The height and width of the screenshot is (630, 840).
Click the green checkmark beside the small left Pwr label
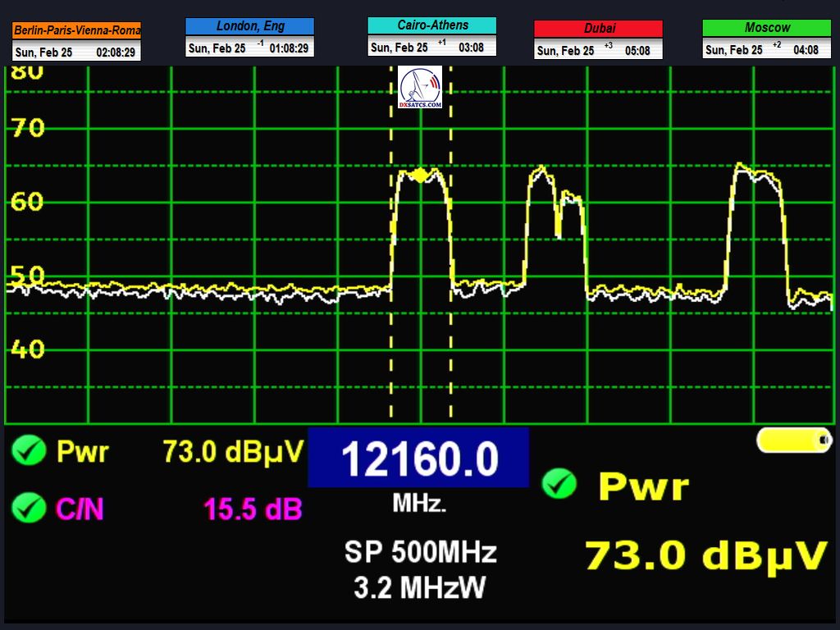(x=29, y=450)
